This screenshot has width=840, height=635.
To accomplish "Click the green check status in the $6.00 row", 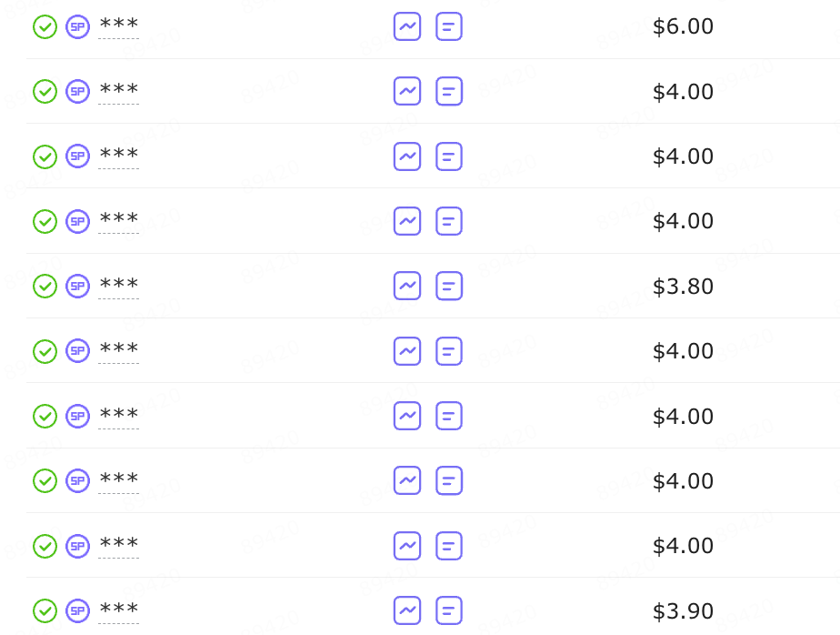I will pos(45,26).
